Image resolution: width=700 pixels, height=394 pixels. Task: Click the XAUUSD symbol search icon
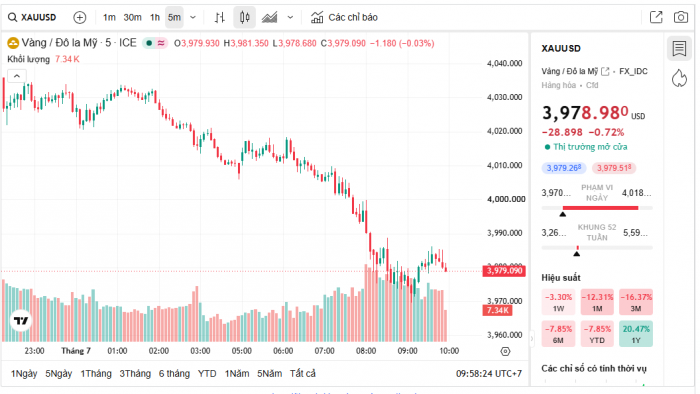click(x=12, y=17)
